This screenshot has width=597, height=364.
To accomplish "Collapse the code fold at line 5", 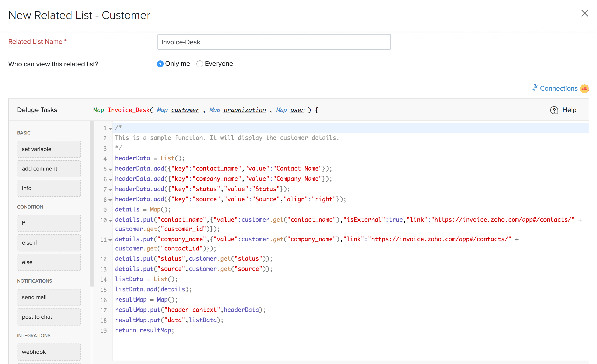I will click(110, 169).
